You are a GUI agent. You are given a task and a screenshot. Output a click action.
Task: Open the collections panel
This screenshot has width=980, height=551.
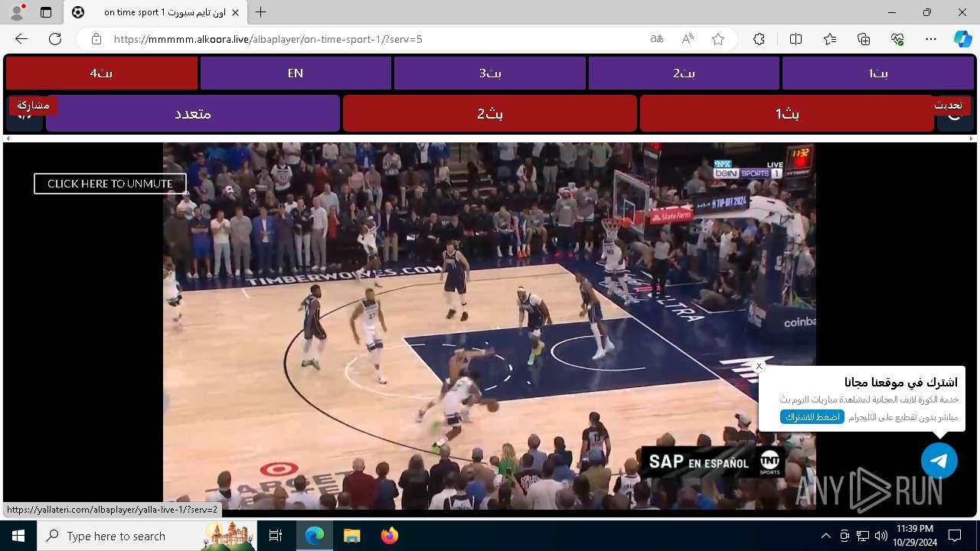tap(864, 39)
